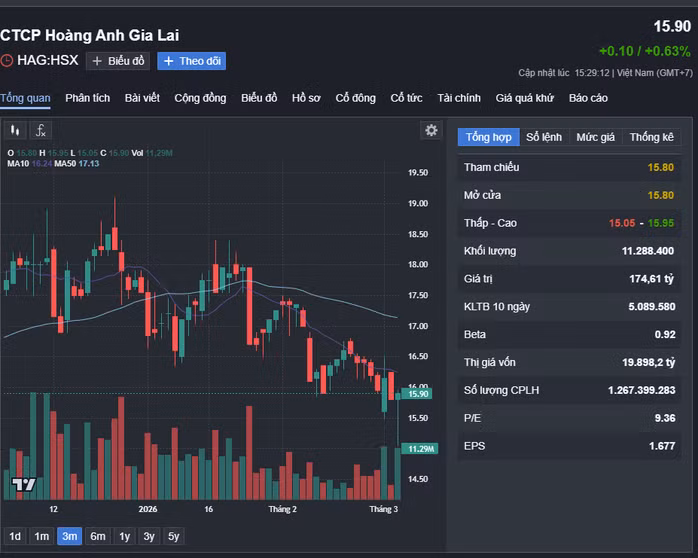Image resolution: width=698 pixels, height=558 pixels.
Task: Open chart settings gear icon
Action: [431, 130]
